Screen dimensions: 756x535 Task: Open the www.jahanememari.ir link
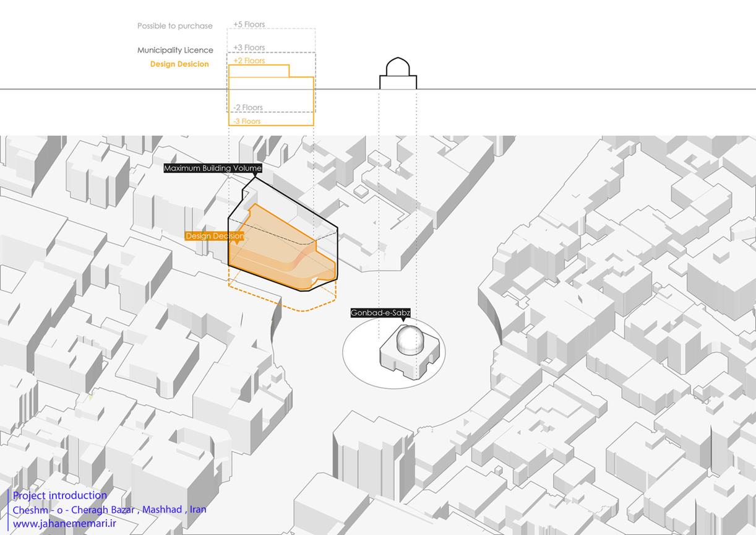[x=65, y=524]
